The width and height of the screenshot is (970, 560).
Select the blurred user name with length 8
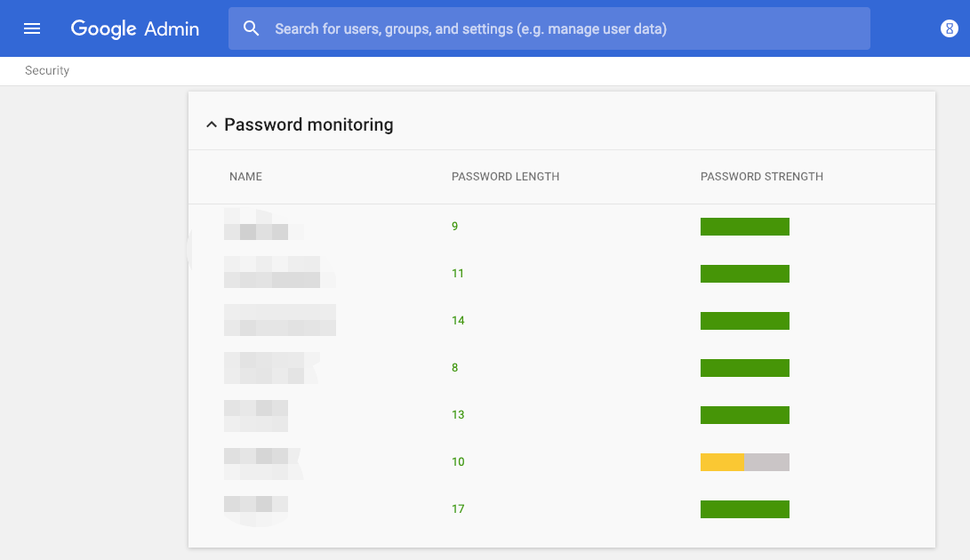[x=272, y=368]
